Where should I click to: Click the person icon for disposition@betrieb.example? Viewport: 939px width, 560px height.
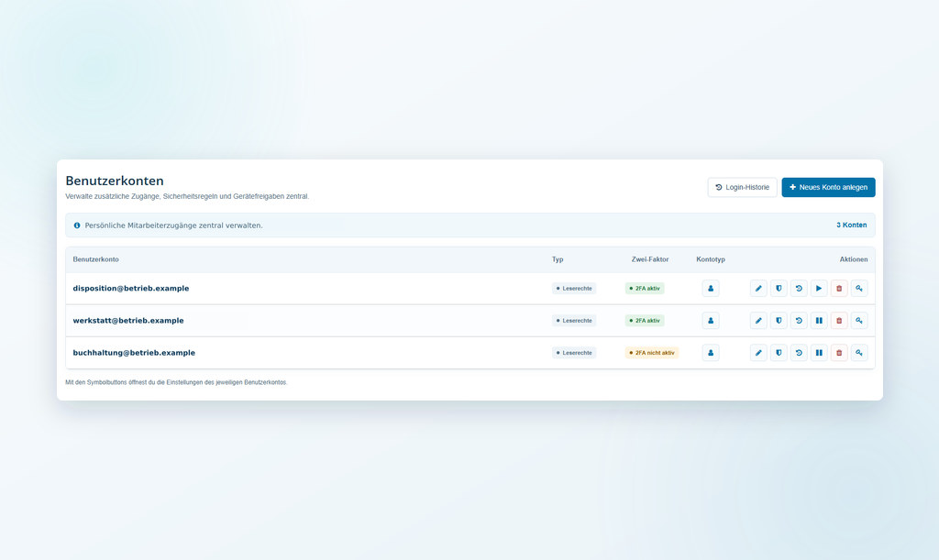point(711,289)
